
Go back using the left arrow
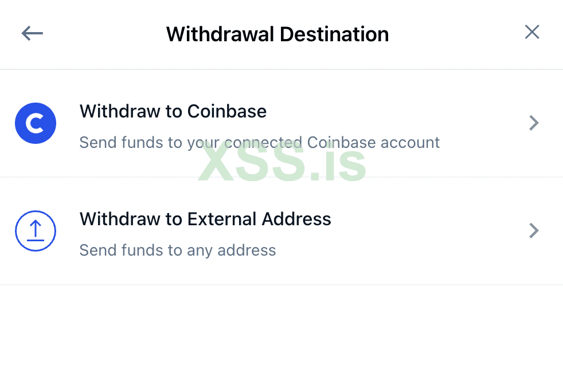click(32, 33)
